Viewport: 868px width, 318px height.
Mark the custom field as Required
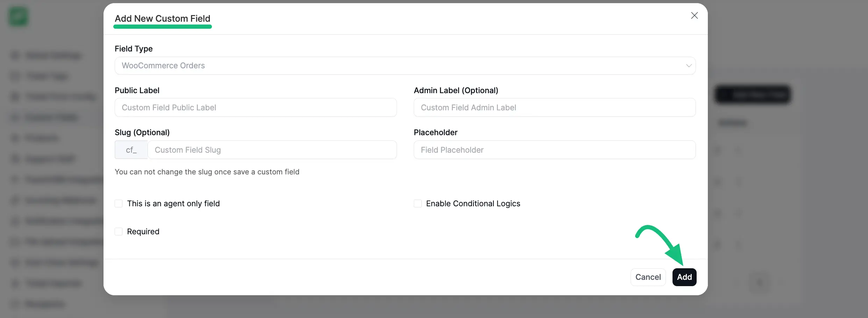click(x=119, y=231)
